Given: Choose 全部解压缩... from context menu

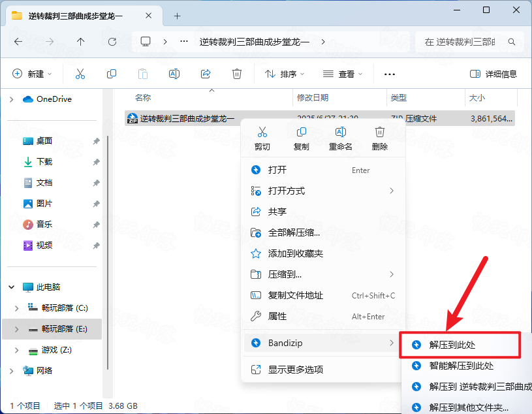Looking at the screenshot, I should click(x=323, y=232).
